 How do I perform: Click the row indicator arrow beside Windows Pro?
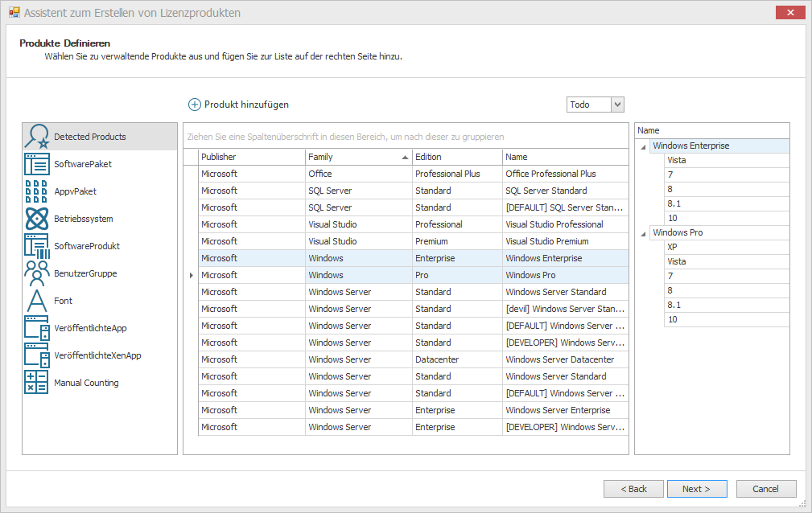[x=191, y=275]
